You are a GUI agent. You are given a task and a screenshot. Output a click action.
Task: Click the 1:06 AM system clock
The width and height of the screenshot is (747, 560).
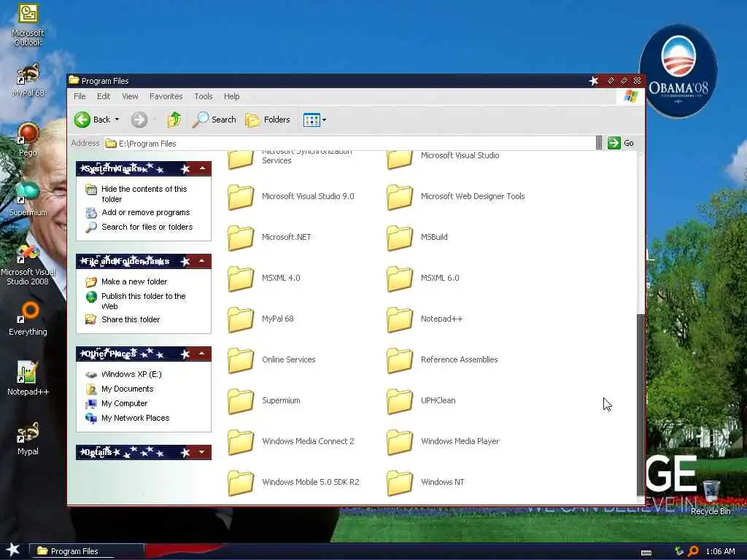[720, 551]
